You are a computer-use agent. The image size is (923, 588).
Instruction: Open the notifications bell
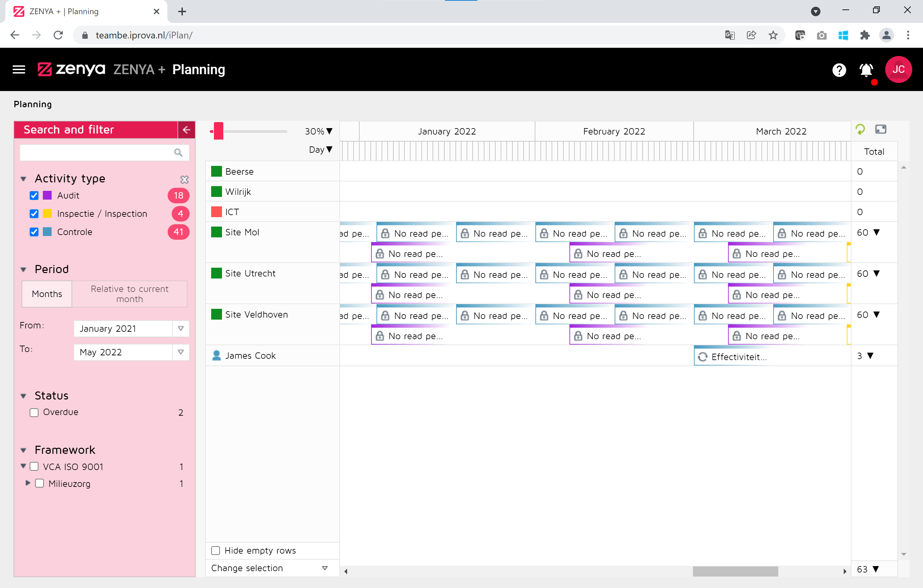[866, 70]
